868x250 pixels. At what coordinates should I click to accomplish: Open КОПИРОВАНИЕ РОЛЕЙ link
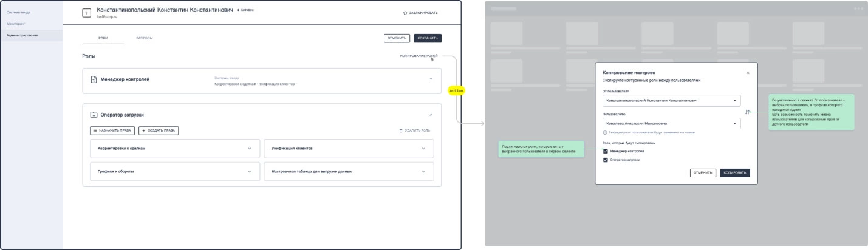[x=419, y=56]
